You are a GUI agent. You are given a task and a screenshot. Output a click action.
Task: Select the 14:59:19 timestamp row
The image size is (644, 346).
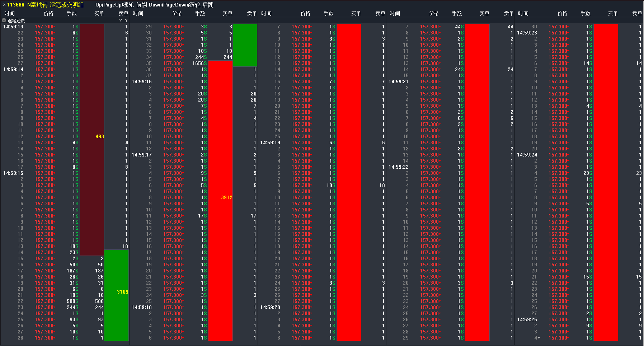pyautogui.click(x=322, y=142)
